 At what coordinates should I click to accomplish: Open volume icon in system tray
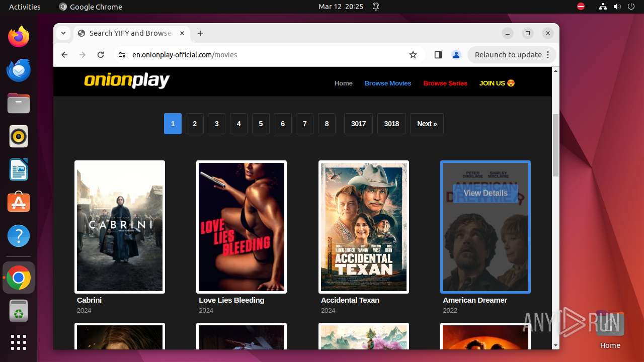[617, 7]
